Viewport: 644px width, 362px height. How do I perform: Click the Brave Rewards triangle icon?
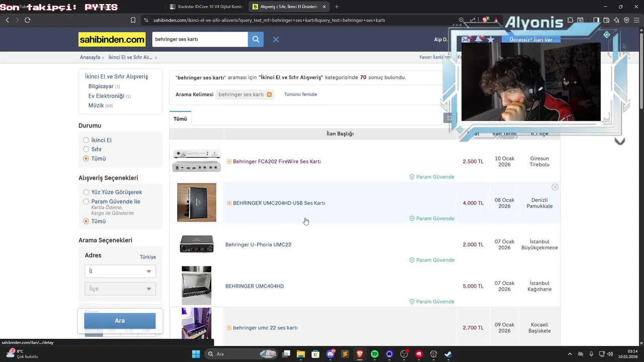[496, 20]
